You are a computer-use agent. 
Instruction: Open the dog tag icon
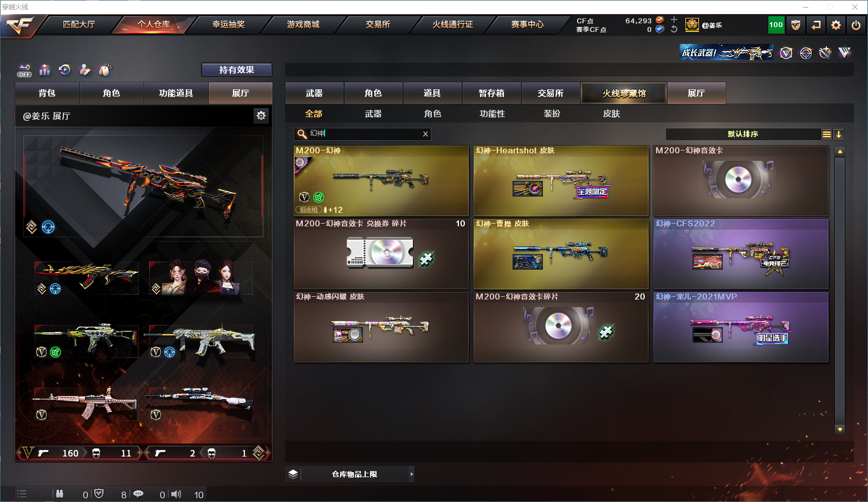coord(105,70)
